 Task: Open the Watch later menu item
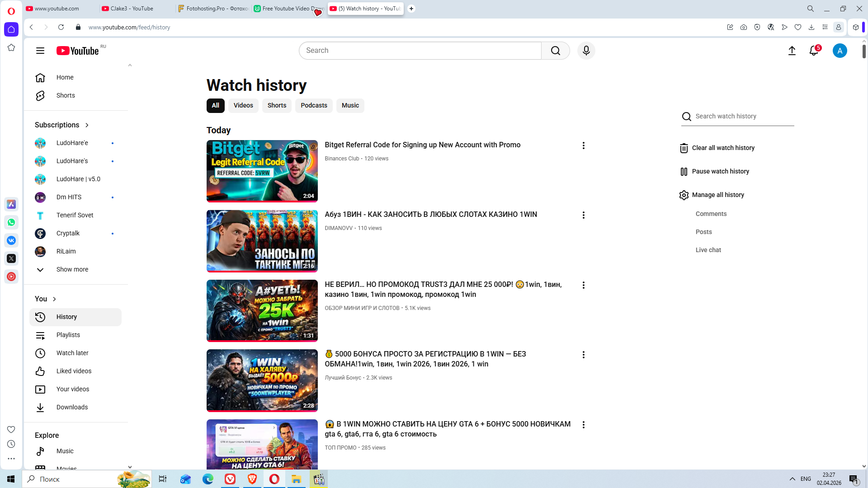point(72,353)
